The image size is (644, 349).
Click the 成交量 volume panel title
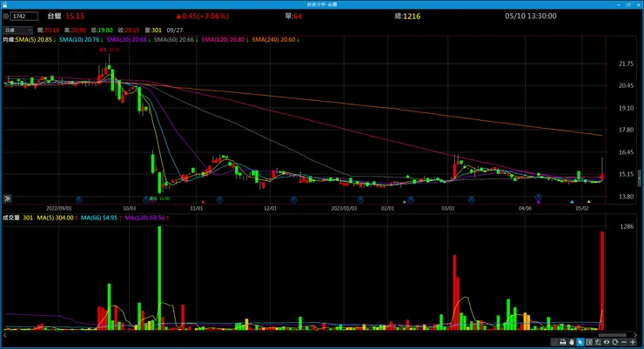11,218
